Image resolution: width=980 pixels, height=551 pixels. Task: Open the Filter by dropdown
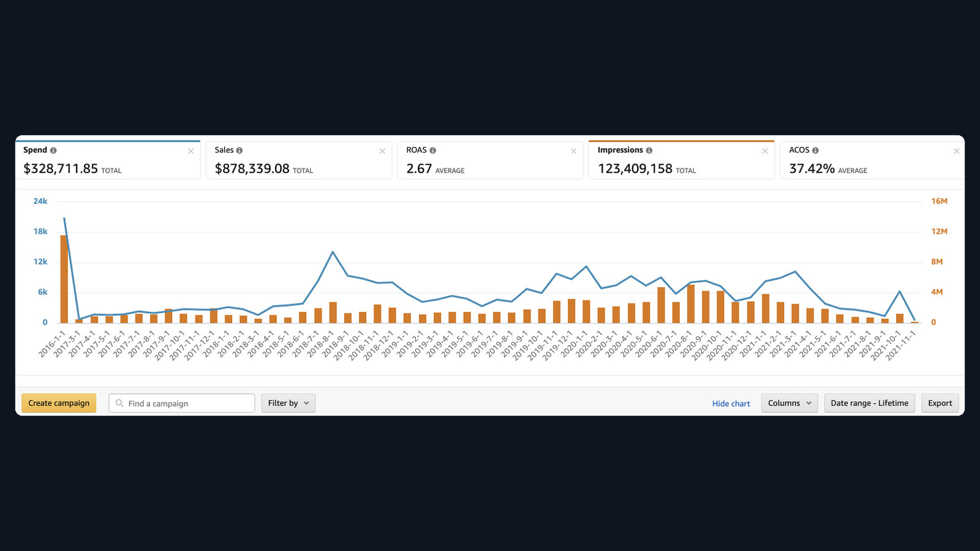point(288,403)
